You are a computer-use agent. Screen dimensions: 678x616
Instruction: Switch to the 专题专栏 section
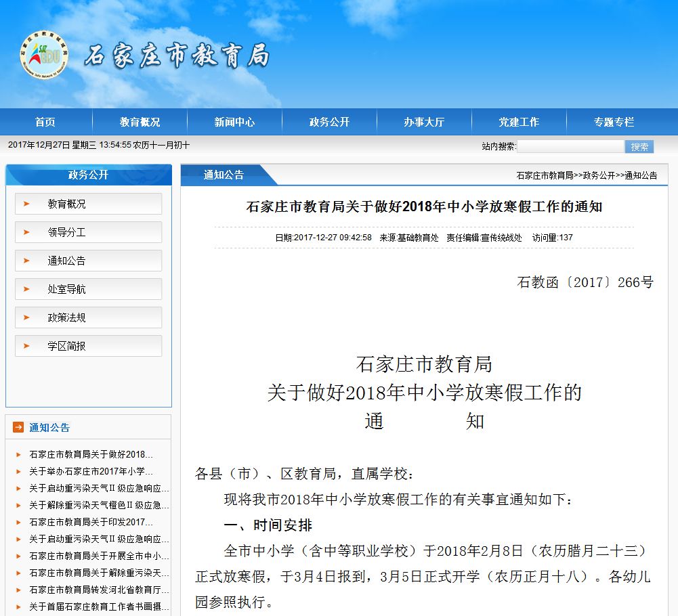[x=614, y=122]
